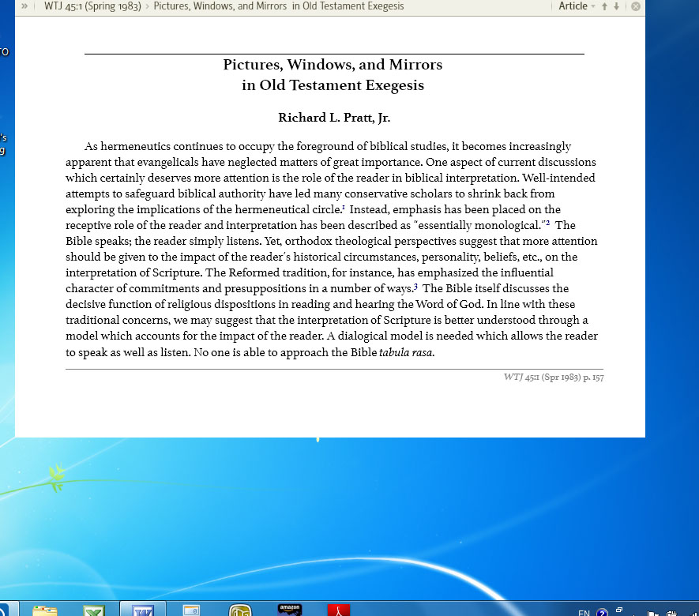Close the resource panel with X icon
Viewport: 699px width, 616px height.
[636, 6]
